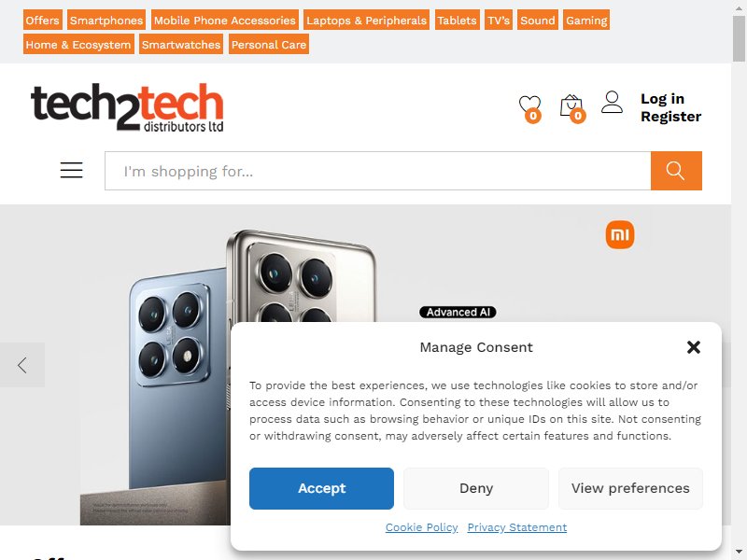
Task: Open the Cookie Policy link
Action: point(422,527)
